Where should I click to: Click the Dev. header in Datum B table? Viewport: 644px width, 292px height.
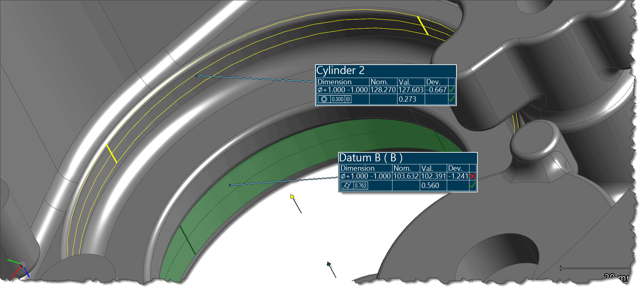pyautogui.click(x=455, y=168)
